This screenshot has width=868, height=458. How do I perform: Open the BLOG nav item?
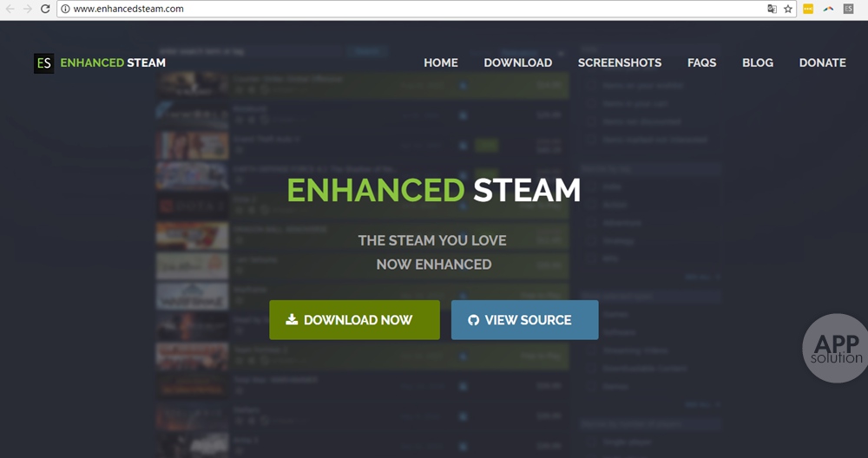click(x=757, y=63)
